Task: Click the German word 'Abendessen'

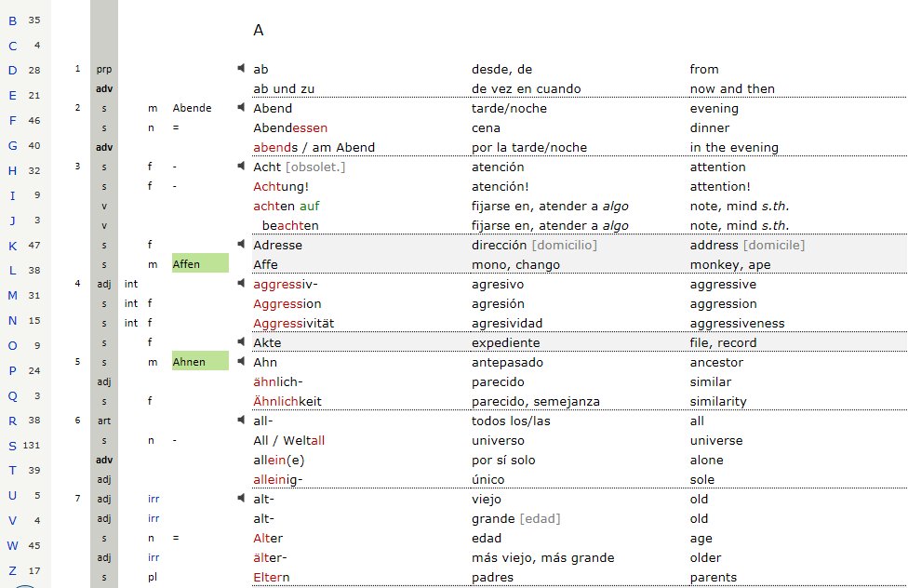Action: coord(290,127)
